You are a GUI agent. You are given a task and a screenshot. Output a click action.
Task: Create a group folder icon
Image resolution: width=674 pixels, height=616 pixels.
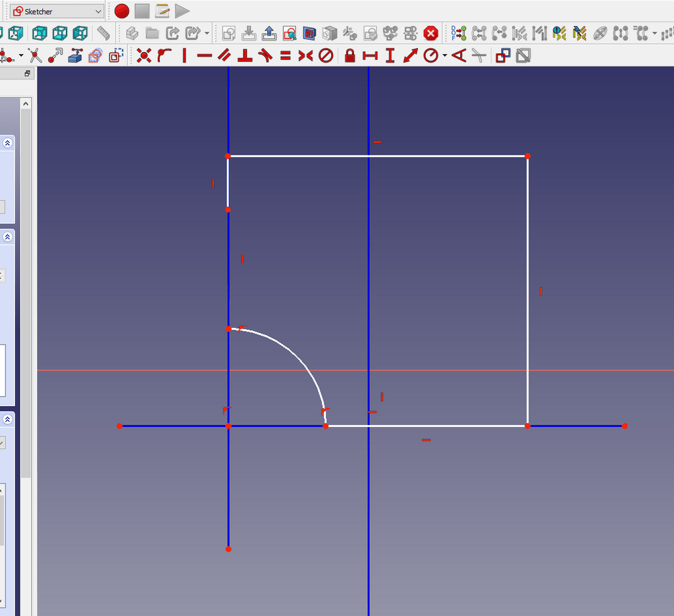152,33
